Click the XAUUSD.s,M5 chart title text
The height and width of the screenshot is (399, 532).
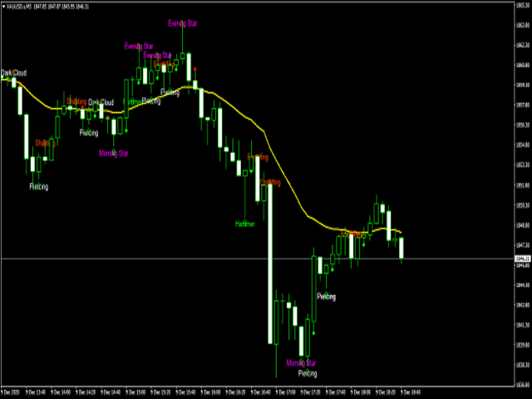pos(19,7)
